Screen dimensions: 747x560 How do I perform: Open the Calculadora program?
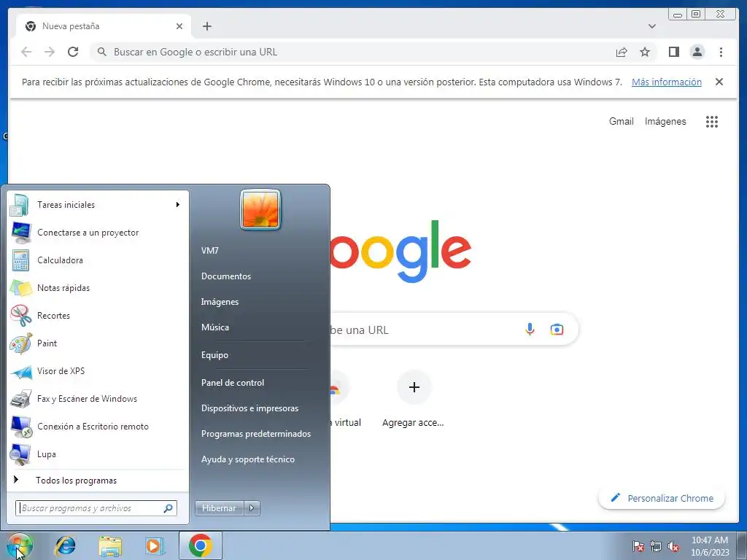(98, 260)
